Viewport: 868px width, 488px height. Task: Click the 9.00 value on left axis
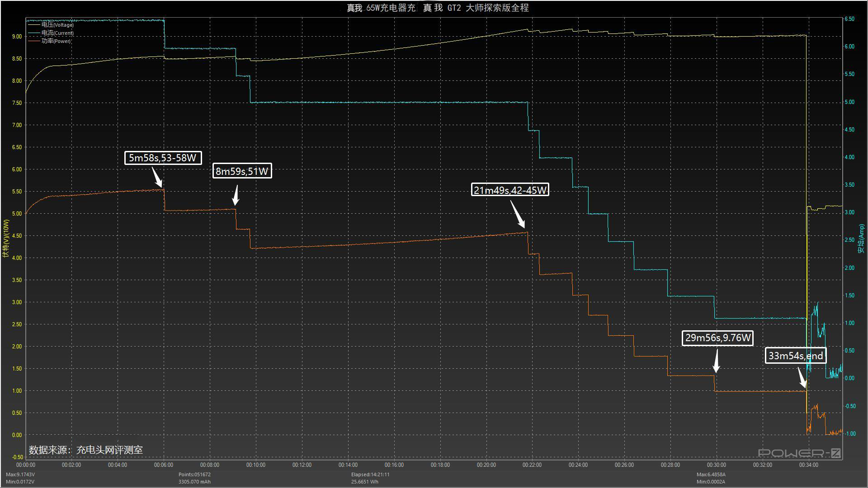[x=17, y=37]
